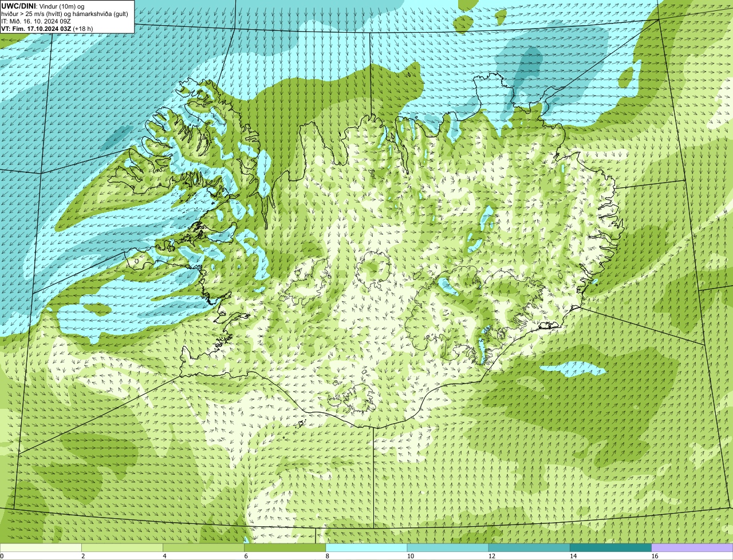Click the legend scale label '0'
This screenshot has height=560, width=733.
click(2, 556)
